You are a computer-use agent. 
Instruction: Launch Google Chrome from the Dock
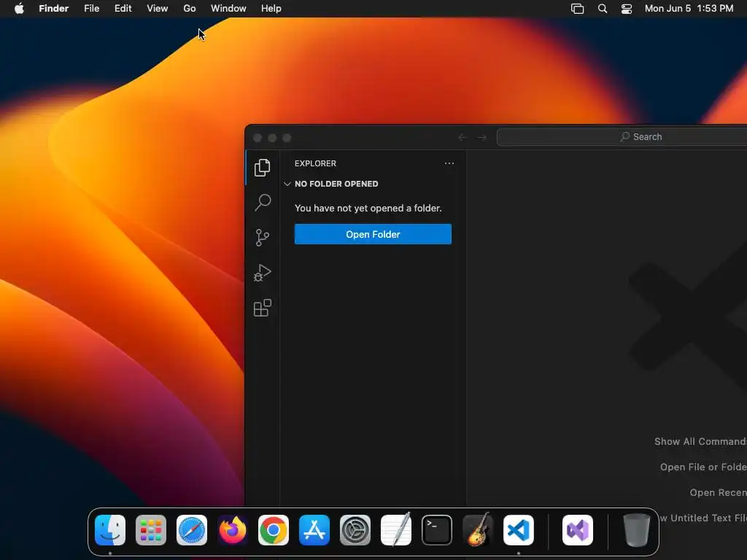(274, 530)
